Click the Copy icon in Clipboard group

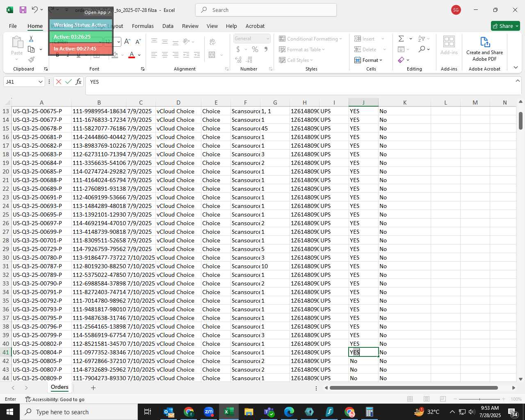(31, 49)
